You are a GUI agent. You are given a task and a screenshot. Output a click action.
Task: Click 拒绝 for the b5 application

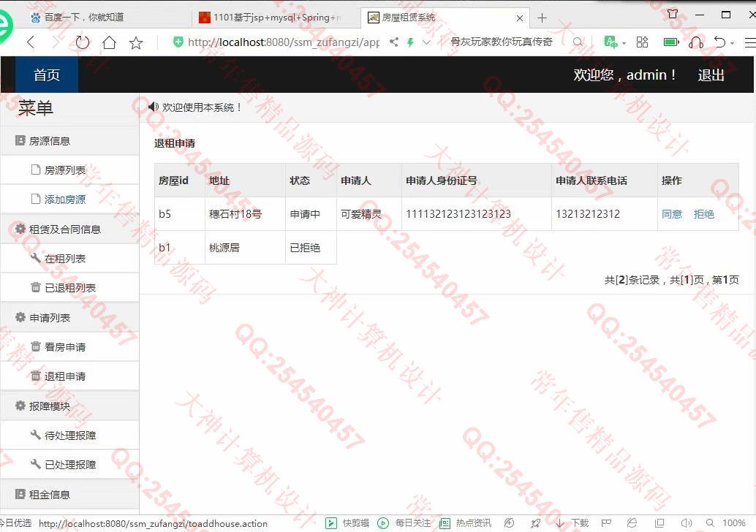click(703, 214)
